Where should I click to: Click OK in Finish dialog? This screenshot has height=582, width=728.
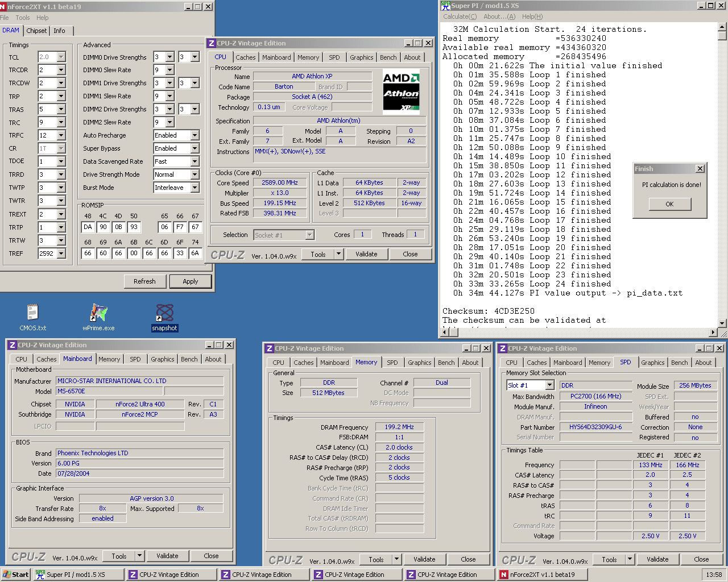click(x=669, y=204)
